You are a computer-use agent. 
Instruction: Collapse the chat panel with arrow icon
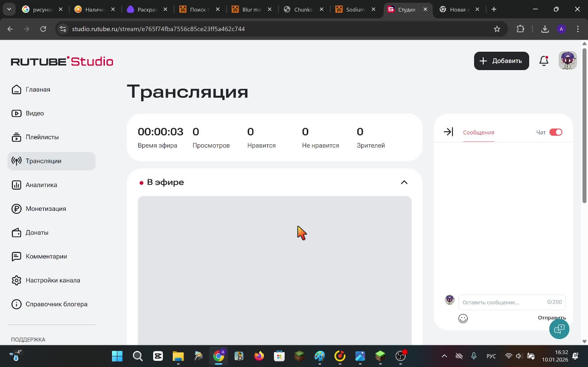click(448, 132)
